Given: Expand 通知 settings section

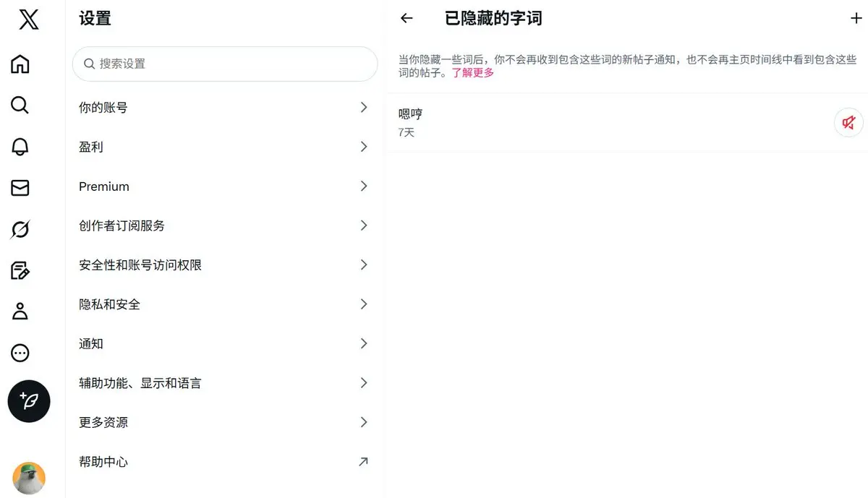Looking at the screenshot, I should (224, 344).
